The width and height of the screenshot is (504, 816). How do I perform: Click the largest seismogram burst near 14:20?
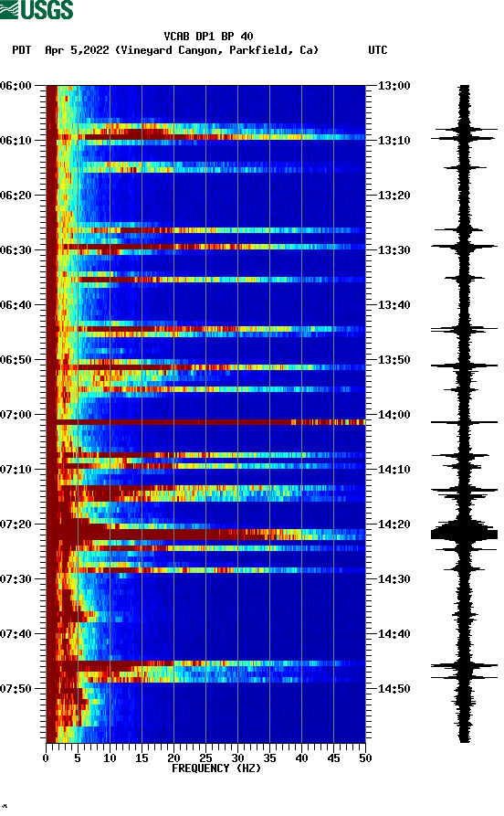click(x=464, y=534)
